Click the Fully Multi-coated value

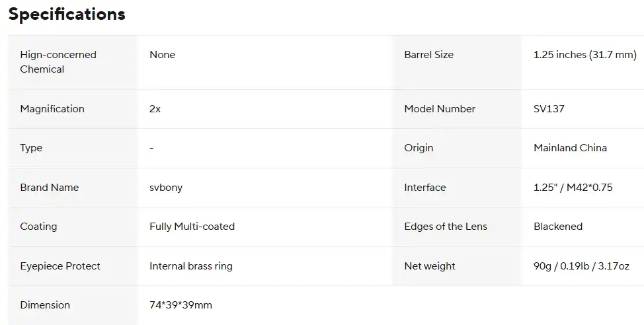coord(192,227)
